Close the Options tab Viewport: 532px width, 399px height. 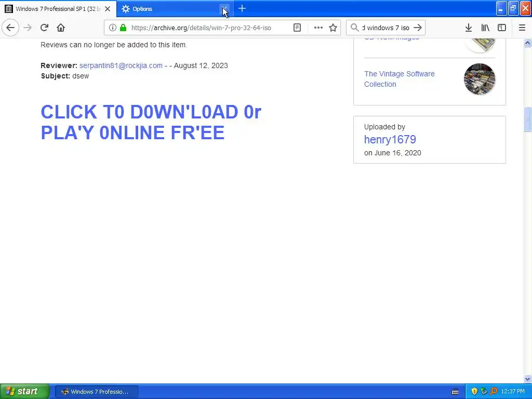[224, 9]
